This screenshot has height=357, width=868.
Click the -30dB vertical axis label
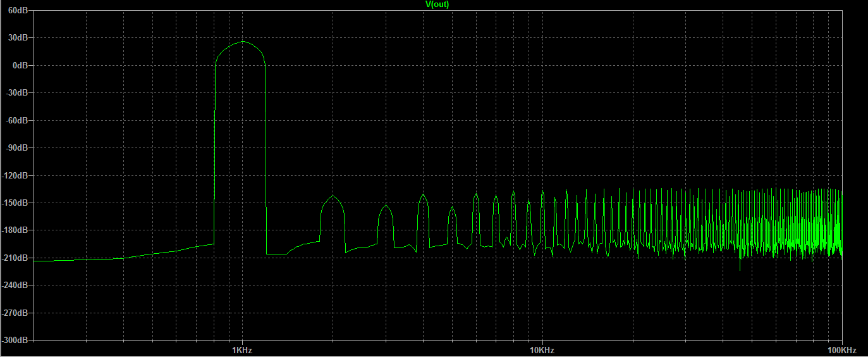point(16,92)
